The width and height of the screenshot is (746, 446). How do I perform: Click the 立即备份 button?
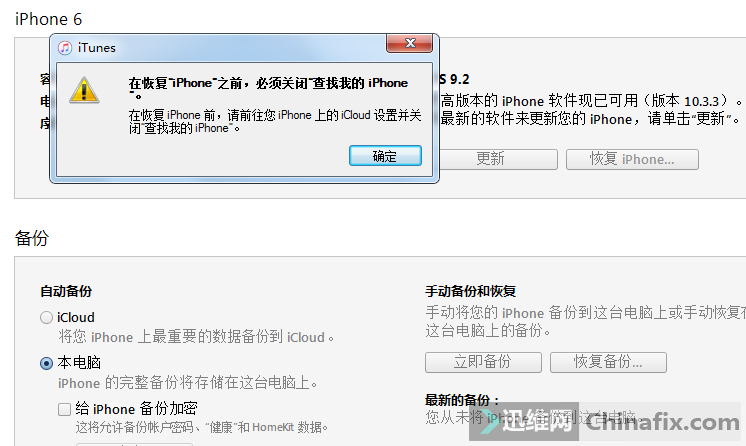[x=483, y=362]
